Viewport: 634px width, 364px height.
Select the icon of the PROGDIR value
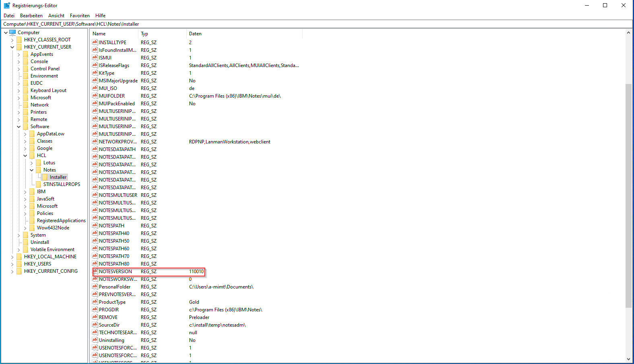95,310
